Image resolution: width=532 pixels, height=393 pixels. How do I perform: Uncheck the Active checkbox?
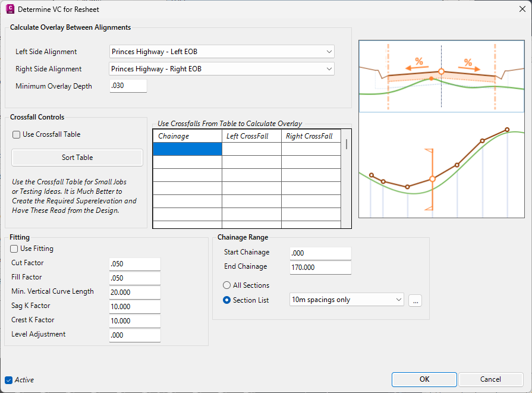click(9, 380)
